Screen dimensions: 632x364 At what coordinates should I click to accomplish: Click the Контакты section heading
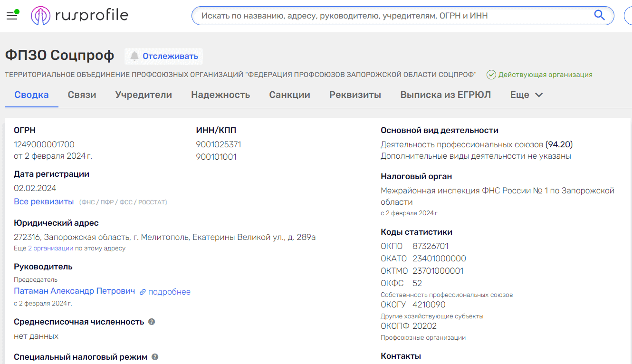401,356
